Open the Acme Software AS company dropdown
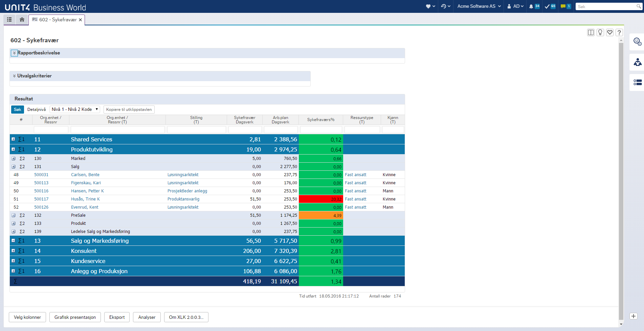 tap(479, 6)
